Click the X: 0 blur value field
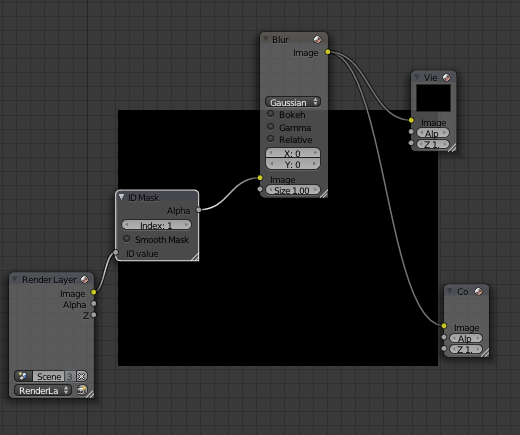520x435 pixels. click(x=293, y=153)
